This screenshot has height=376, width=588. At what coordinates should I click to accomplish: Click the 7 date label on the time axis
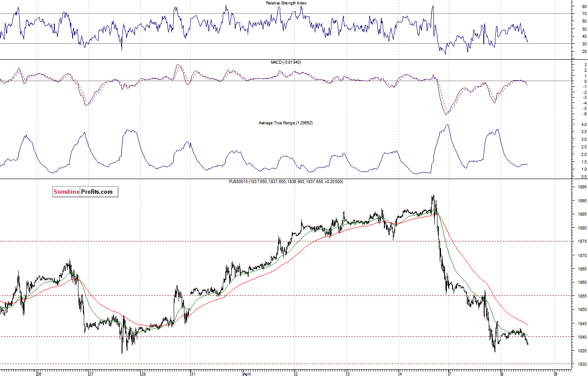click(451, 374)
